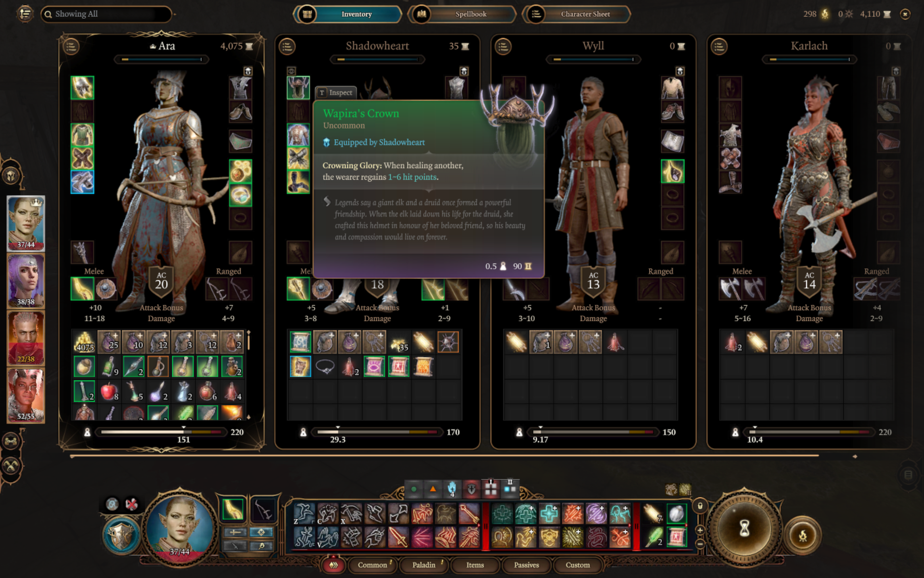Select Shadowheart's main-hand mace slot
The width and height of the screenshot is (924, 578).
[298, 289]
